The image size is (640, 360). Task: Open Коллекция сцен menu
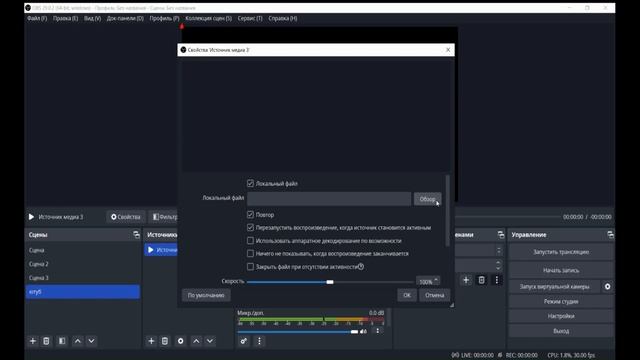[x=209, y=18]
